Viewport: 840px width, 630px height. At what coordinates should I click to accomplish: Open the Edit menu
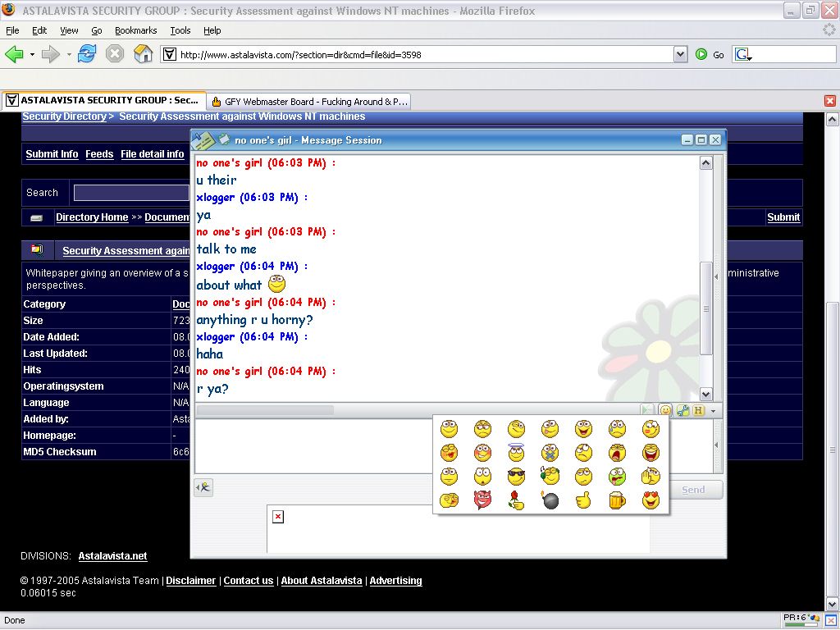point(39,30)
